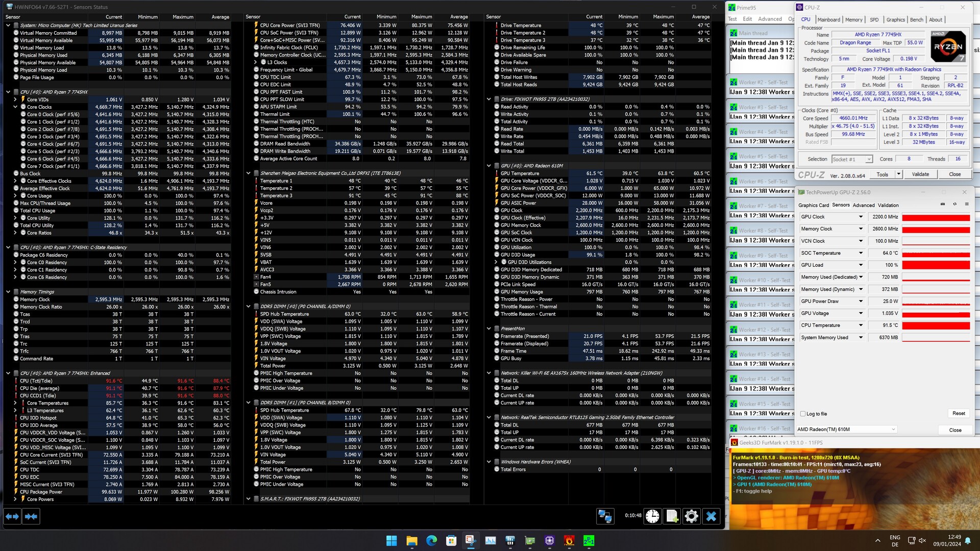The width and height of the screenshot is (980, 551).
Task: Click the expand columns left-right arrows icon
Action: tap(12, 516)
